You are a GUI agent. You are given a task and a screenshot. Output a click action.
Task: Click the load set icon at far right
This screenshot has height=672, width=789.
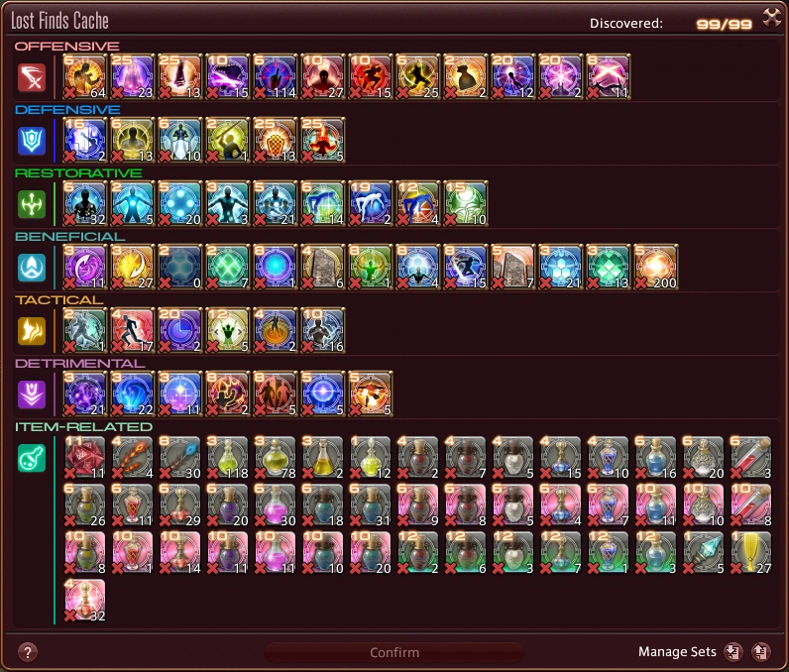click(761, 652)
